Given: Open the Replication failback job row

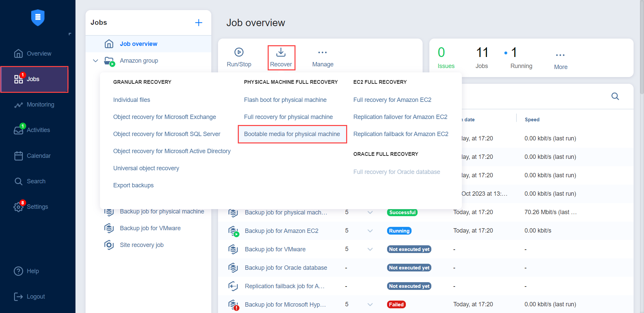Looking at the screenshot, I should point(284,286).
